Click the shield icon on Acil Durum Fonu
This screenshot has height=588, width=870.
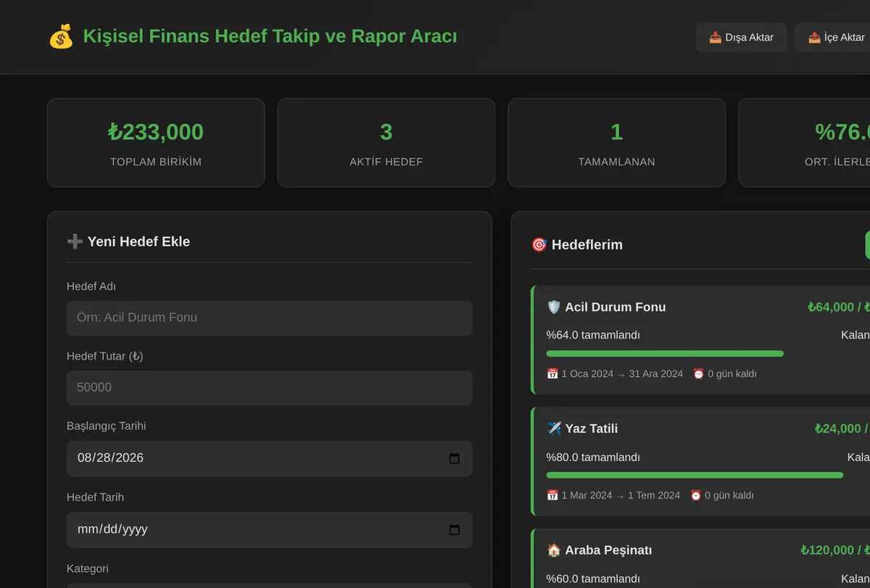click(554, 307)
